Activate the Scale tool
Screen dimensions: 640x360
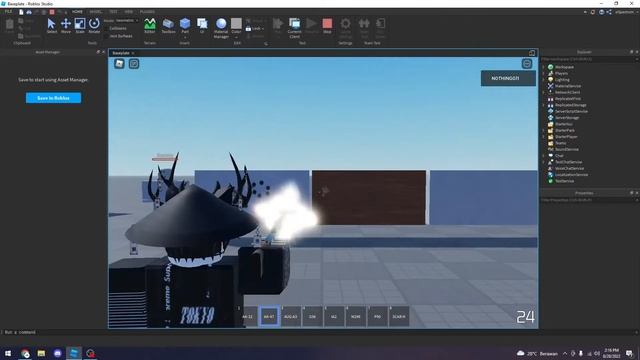[x=80, y=24]
